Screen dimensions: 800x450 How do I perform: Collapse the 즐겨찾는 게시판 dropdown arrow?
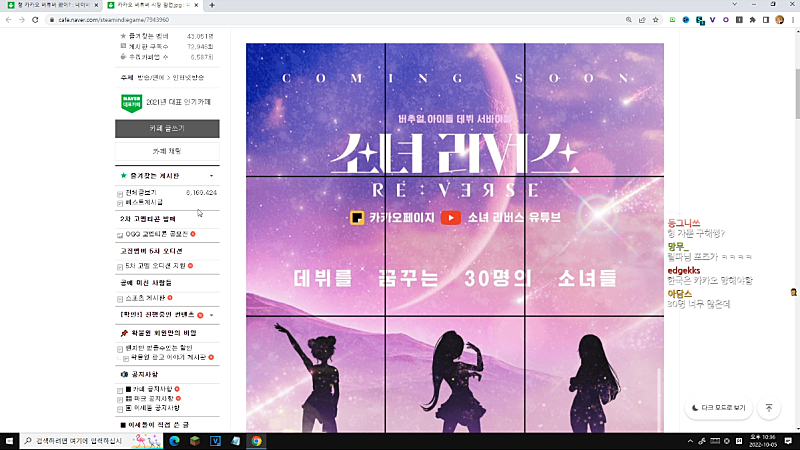click(x=211, y=176)
